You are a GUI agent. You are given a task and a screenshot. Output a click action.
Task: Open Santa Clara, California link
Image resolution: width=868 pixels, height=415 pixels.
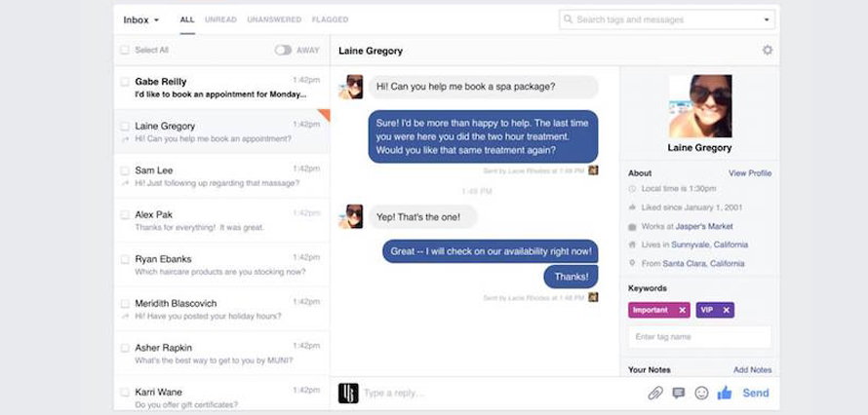pyautogui.click(x=703, y=264)
